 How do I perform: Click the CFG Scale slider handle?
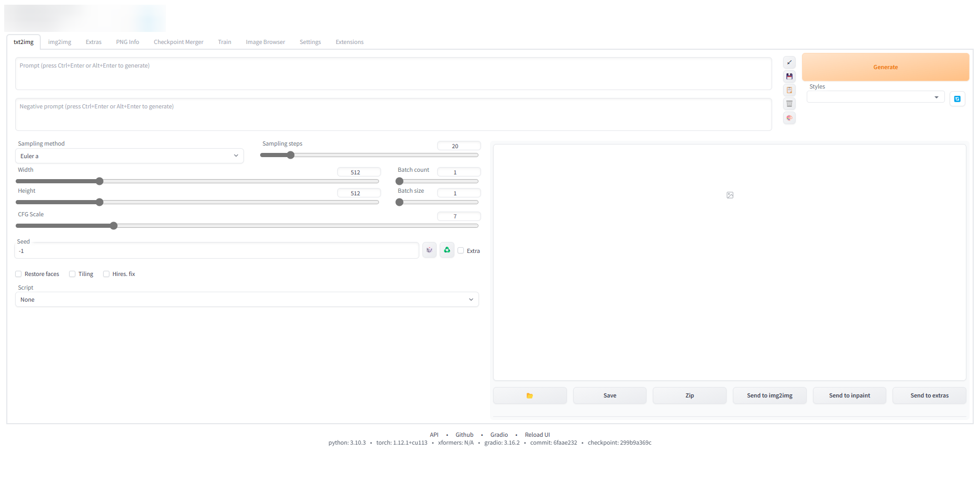(x=114, y=226)
